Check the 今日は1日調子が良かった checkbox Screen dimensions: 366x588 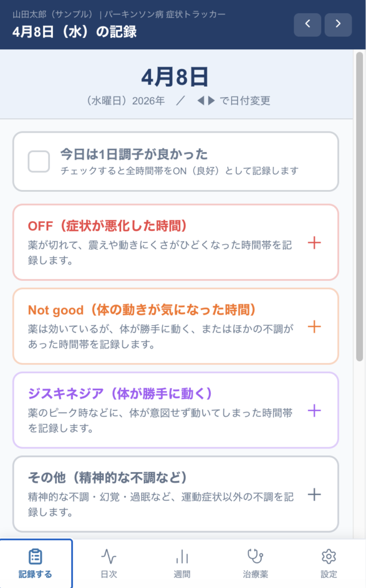(x=39, y=161)
